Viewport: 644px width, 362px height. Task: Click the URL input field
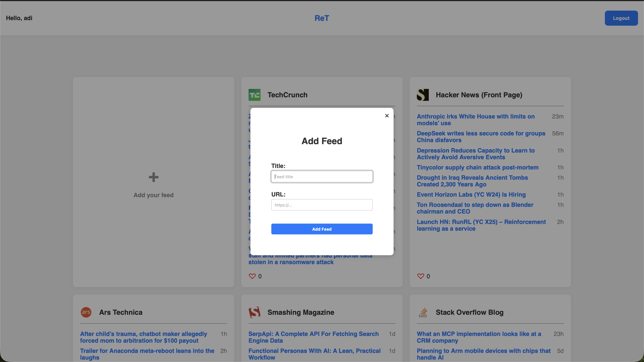322,205
